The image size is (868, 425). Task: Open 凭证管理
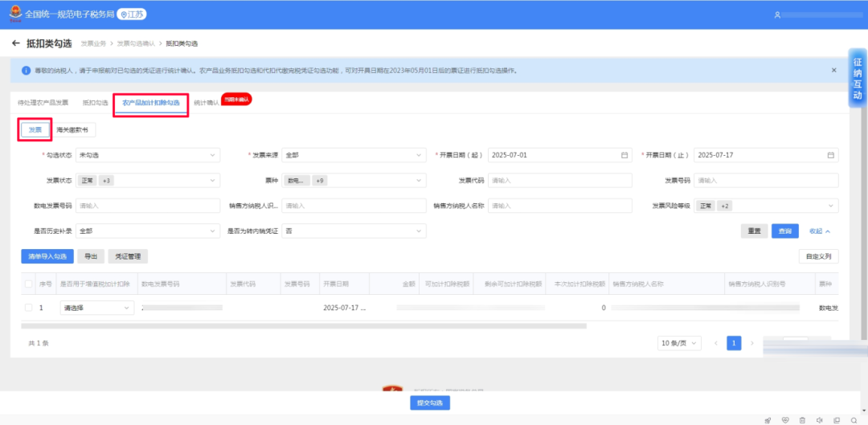click(128, 256)
